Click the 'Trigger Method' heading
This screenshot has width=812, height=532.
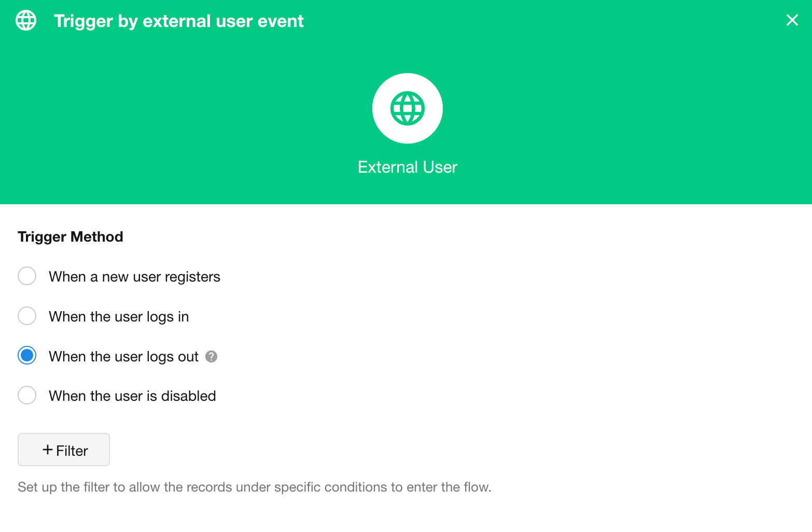71,237
